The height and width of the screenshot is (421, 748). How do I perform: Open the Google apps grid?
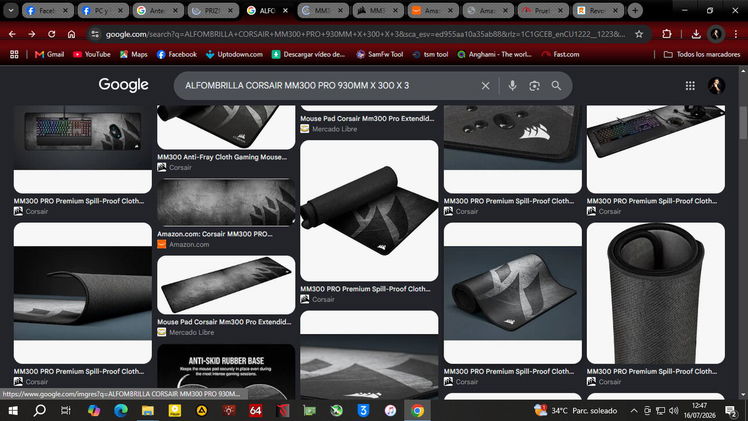point(690,86)
